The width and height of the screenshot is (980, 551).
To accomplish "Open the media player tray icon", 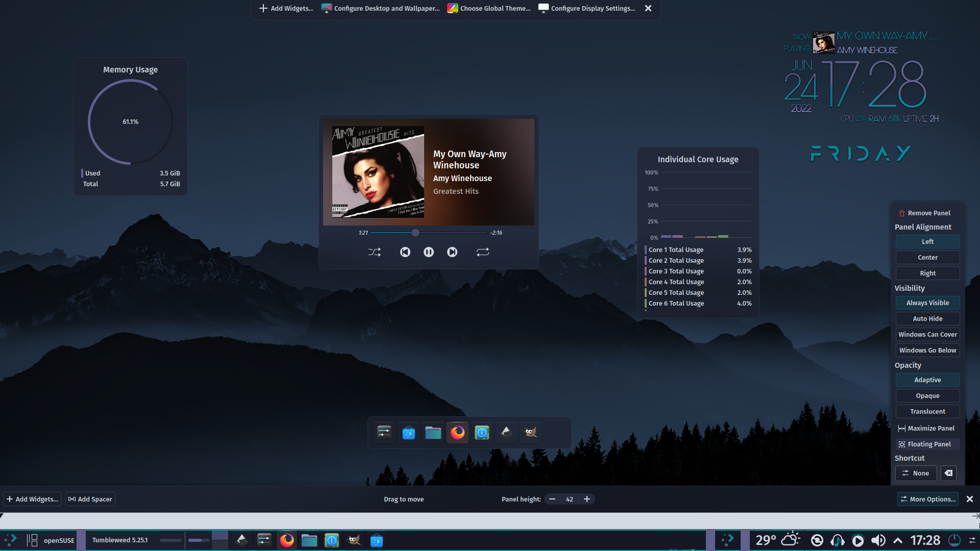I will 858,540.
